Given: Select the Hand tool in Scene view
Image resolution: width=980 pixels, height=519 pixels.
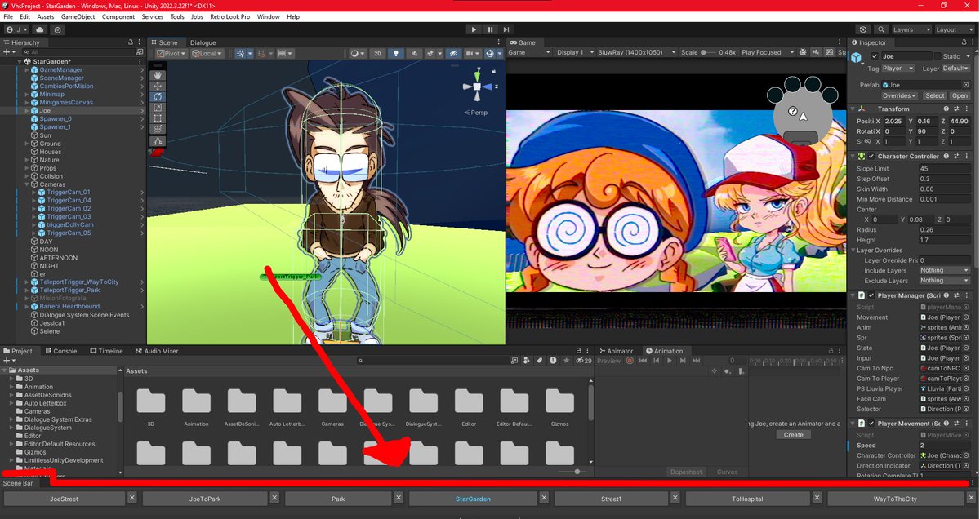Looking at the screenshot, I should click(x=158, y=75).
